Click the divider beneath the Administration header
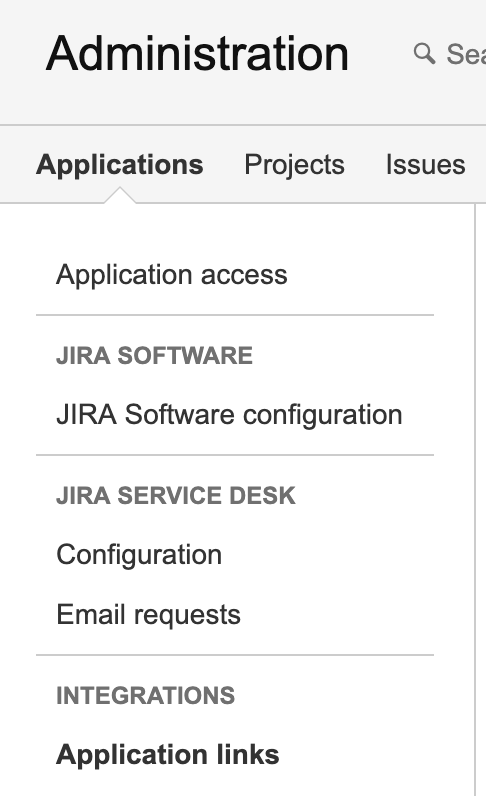This screenshot has width=486, height=796. [243, 125]
